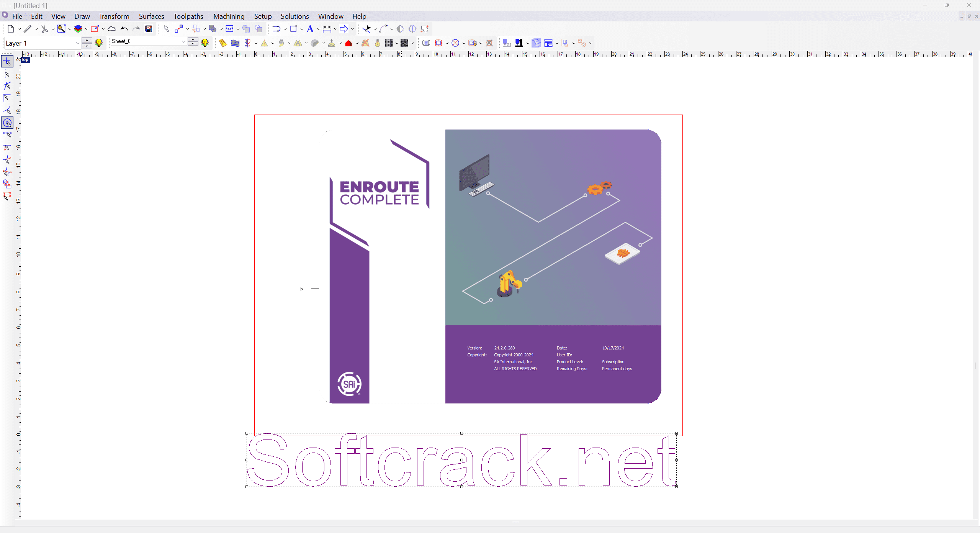
Task: Toggle the highlighted layers view button
Action: [x=536, y=43]
